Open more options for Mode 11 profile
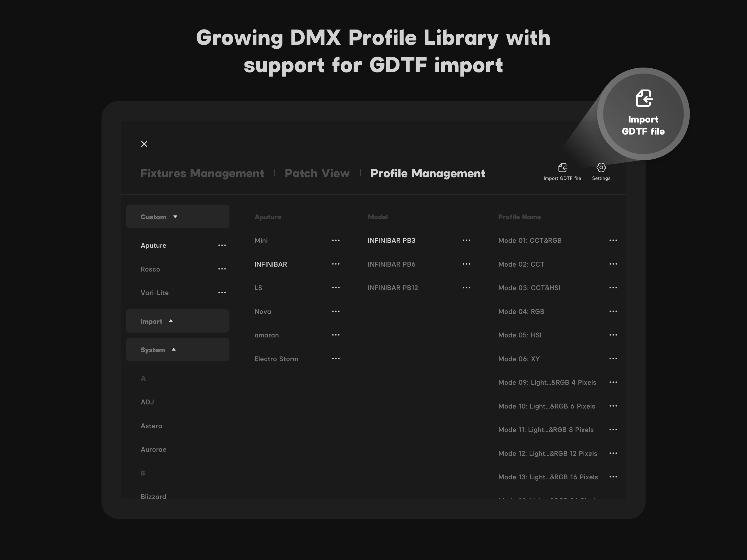The height and width of the screenshot is (560, 747). click(x=613, y=430)
